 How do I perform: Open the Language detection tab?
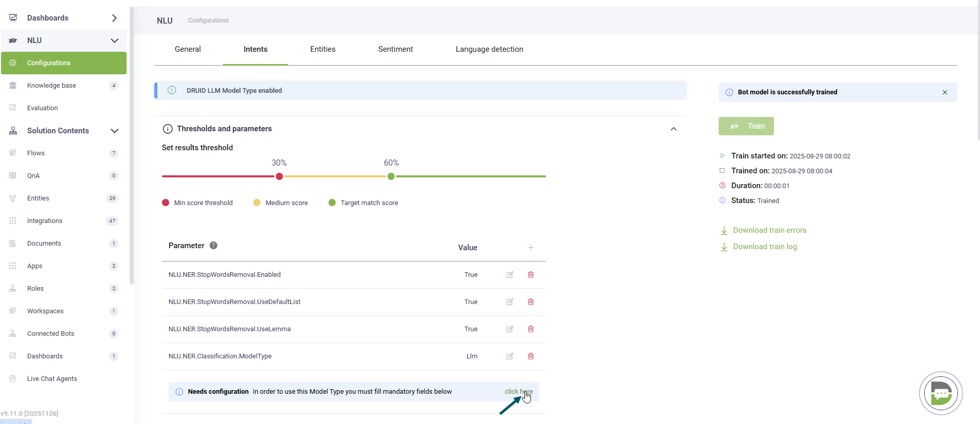point(489,49)
